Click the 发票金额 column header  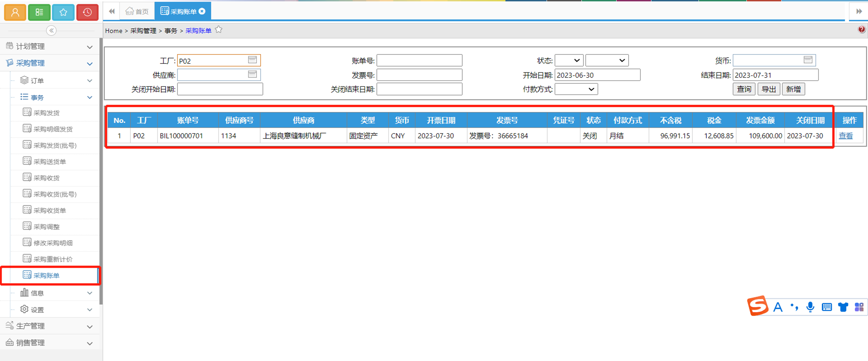[x=760, y=120]
